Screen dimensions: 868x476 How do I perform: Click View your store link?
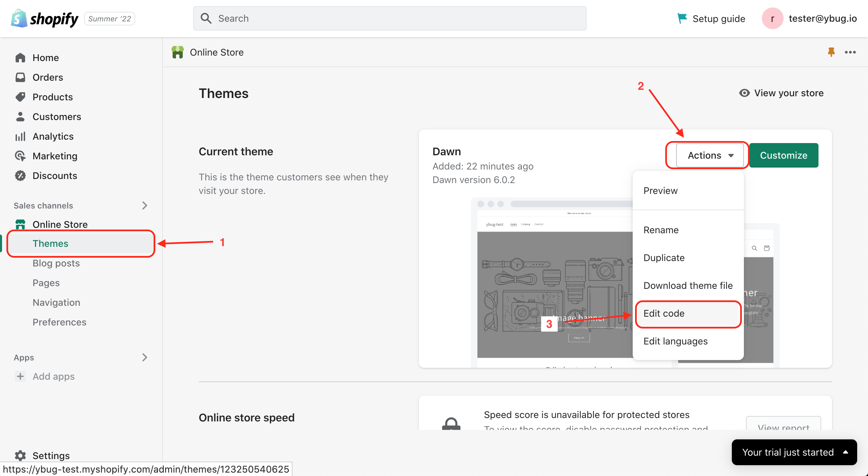(x=781, y=93)
